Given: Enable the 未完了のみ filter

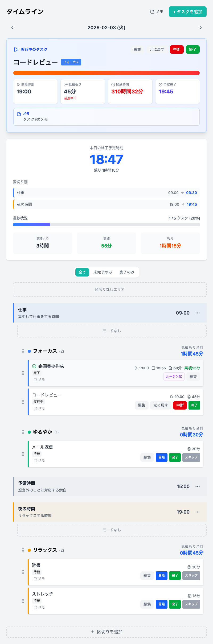Looking at the screenshot, I should [x=103, y=272].
